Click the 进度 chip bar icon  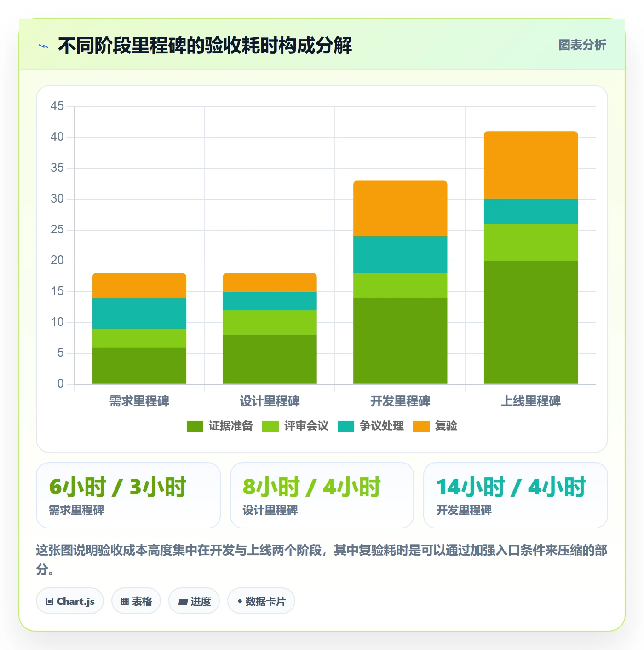183,602
